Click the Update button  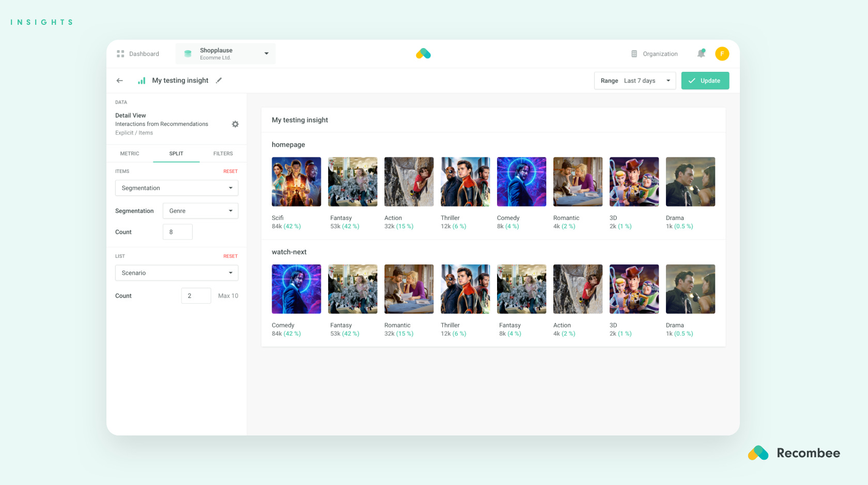705,81
